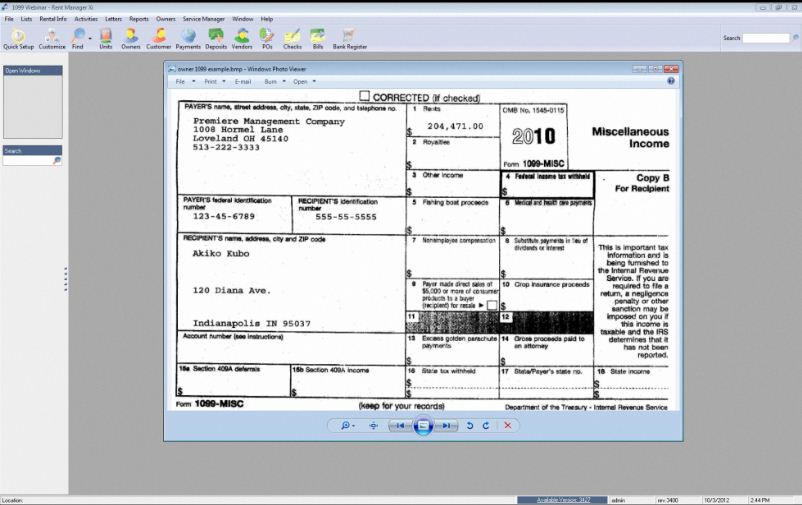Click E-mail in Photo Viewer toolbar
Image resolution: width=802 pixels, height=505 pixels.
pos(243,81)
